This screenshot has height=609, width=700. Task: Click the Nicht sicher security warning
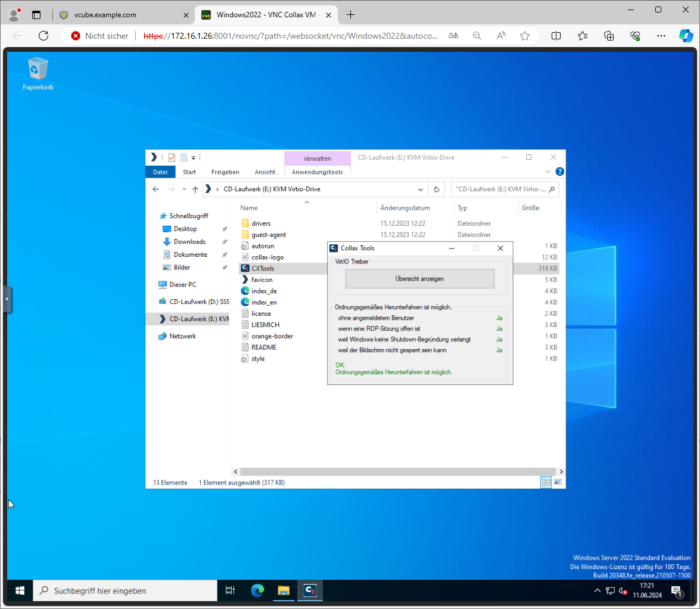pos(100,36)
